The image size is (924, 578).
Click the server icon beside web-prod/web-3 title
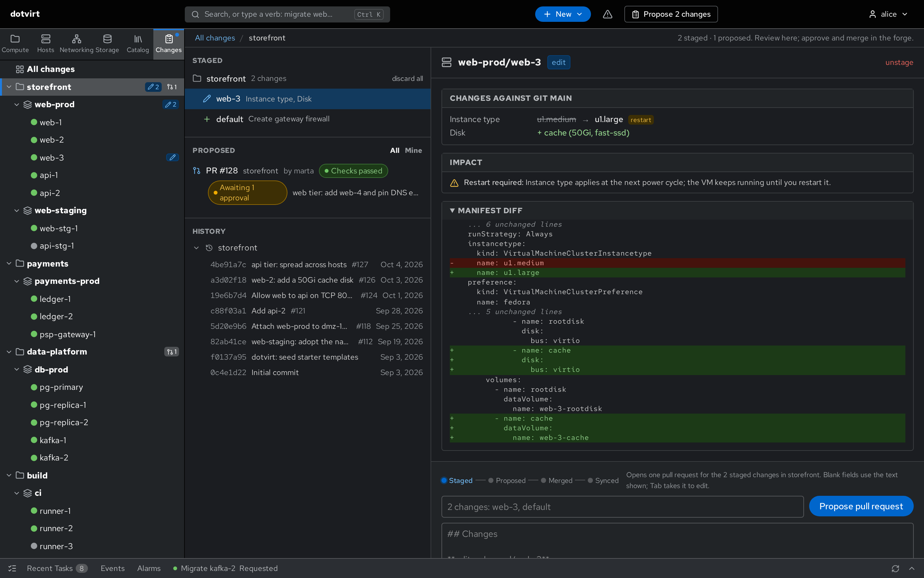coord(446,62)
